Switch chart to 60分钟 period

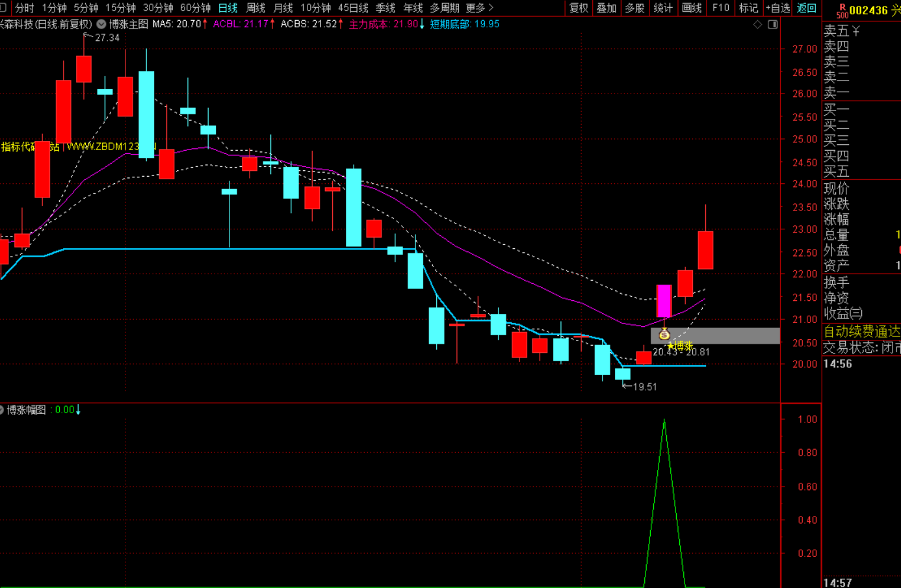point(195,8)
